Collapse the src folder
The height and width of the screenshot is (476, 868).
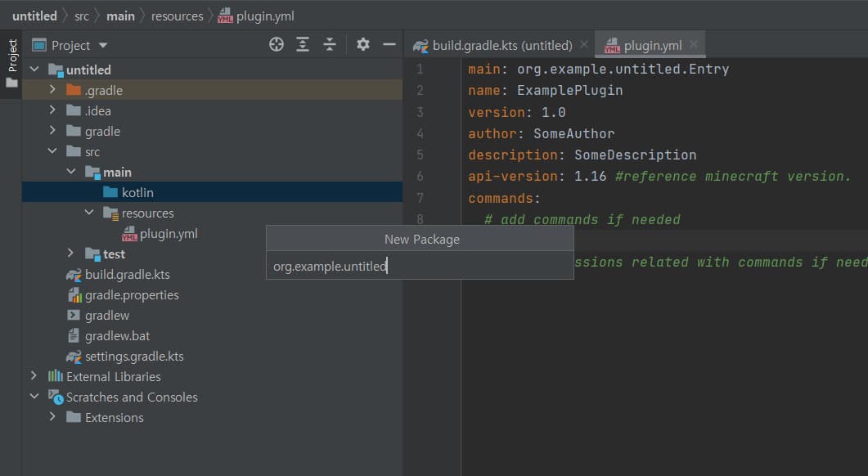[x=52, y=151]
